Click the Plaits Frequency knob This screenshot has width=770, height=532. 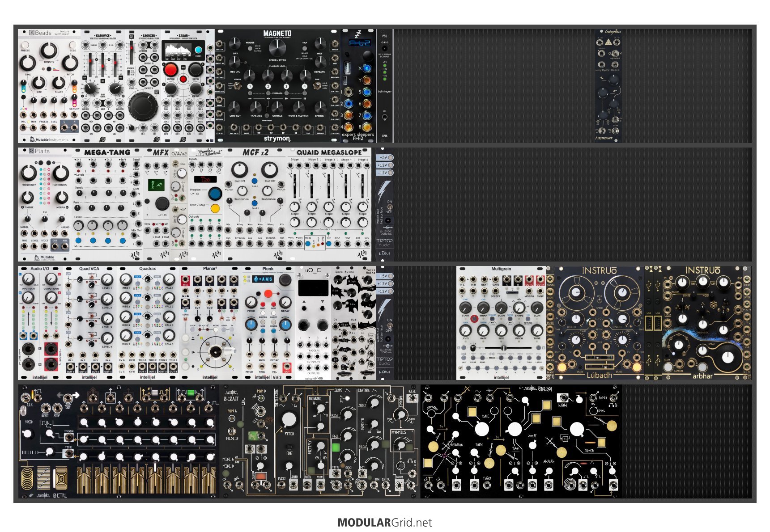[29, 173]
